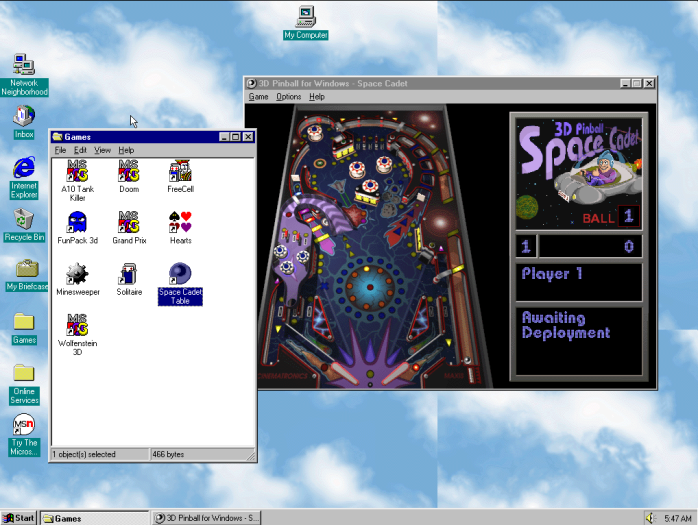Open the Help menu in 3D Pinball
Screen dimensions: 698x525
[317, 97]
